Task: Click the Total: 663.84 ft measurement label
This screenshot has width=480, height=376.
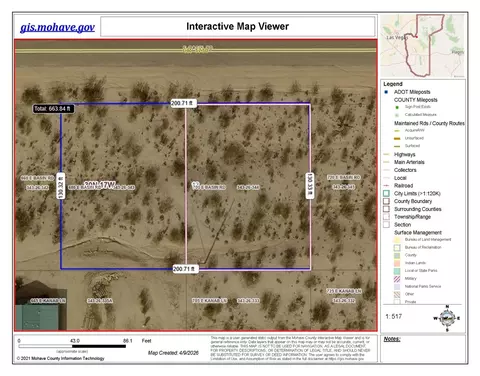Action: click(x=53, y=109)
